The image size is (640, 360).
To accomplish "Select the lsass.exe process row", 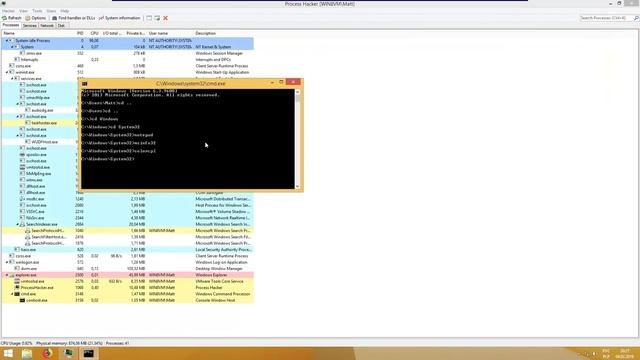I will pyautogui.click(x=127, y=250).
